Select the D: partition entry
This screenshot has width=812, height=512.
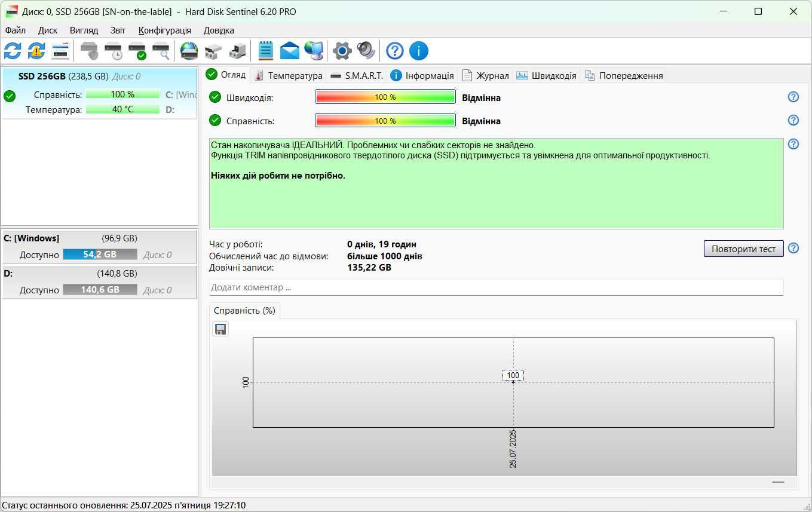99,281
